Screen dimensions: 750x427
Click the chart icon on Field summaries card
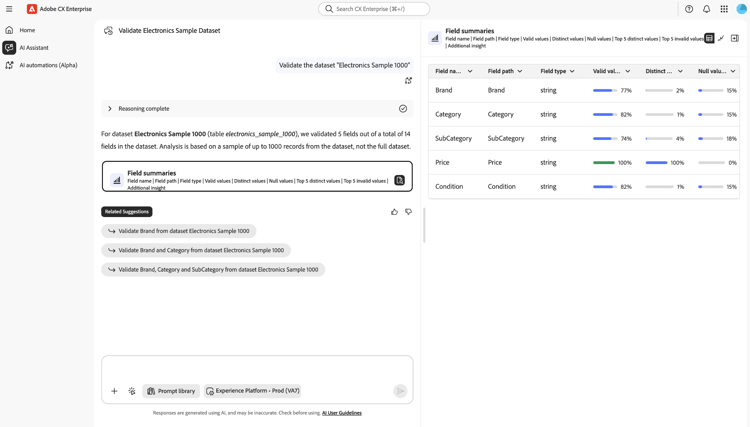117,180
